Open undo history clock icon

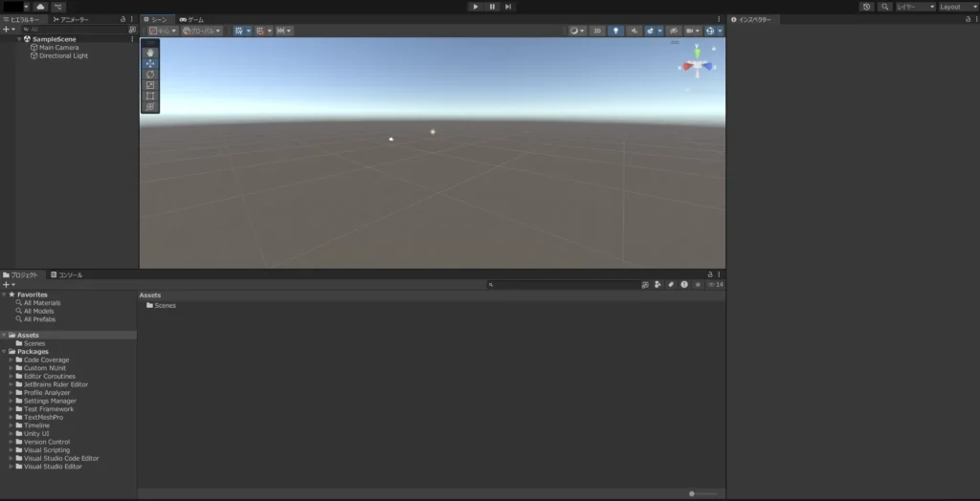[866, 7]
